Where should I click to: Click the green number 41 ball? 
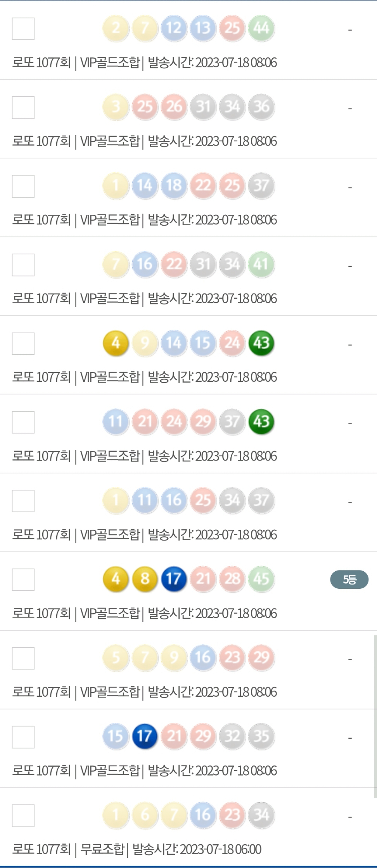click(261, 264)
